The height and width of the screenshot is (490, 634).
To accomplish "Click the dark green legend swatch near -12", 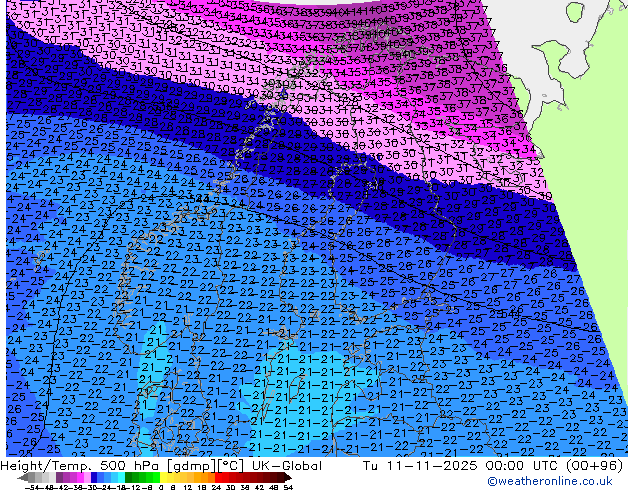I will (129, 477).
